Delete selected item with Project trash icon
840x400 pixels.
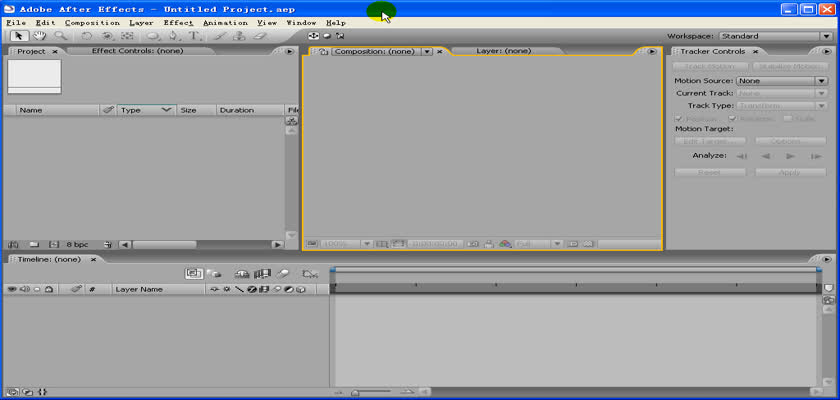pyautogui.click(x=108, y=244)
